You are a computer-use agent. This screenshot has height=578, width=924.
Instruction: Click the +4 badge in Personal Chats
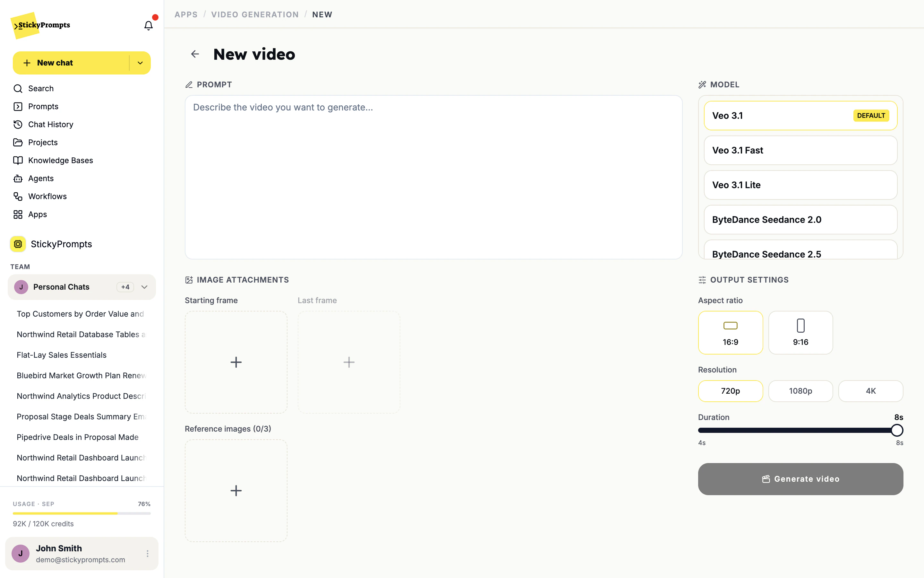tap(125, 287)
